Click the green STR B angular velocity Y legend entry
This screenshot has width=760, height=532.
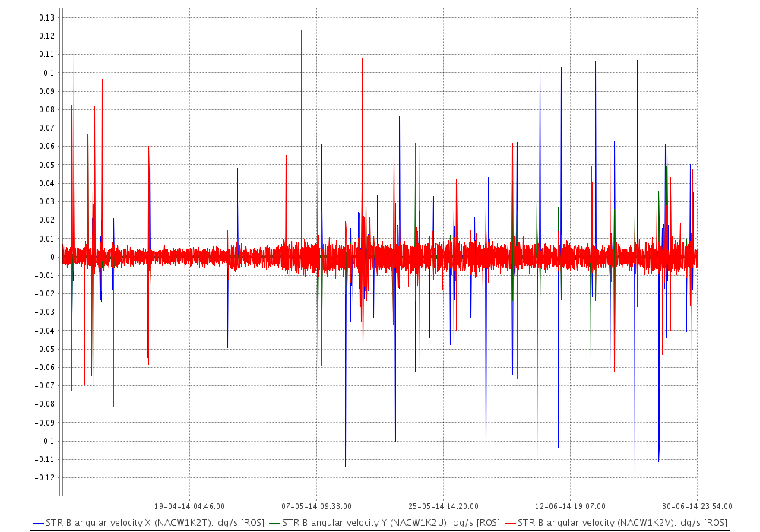click(x=385, y=523)
